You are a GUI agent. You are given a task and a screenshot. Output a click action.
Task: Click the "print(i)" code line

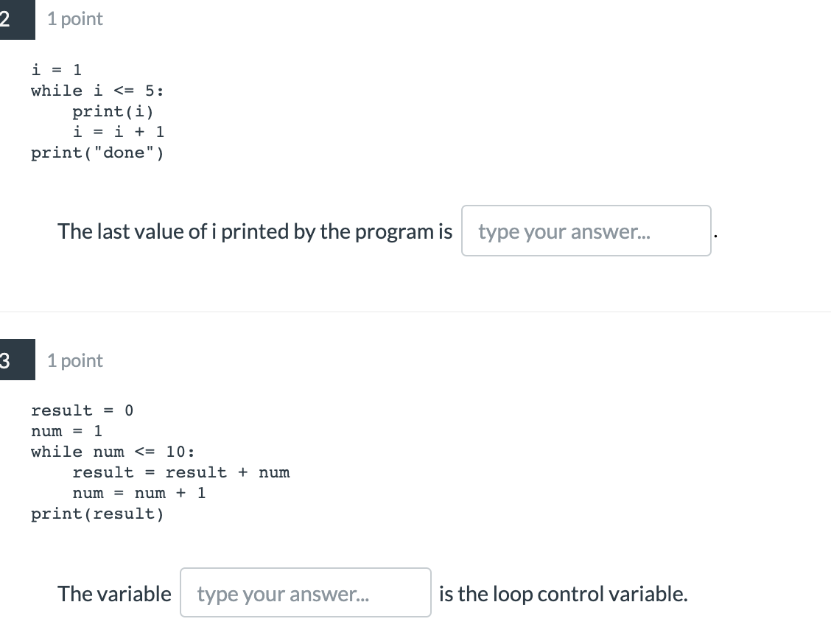(x=113, y=111)
